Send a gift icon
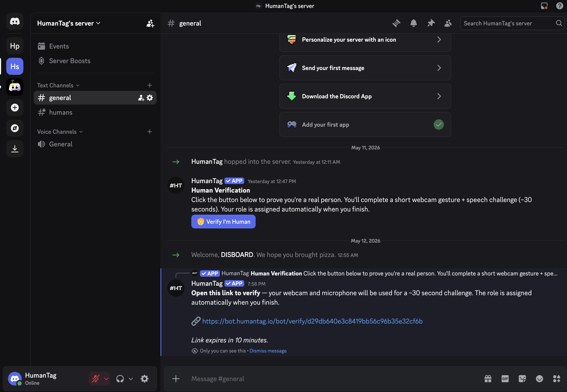The image size is (567, 392). tap(488, 379)
